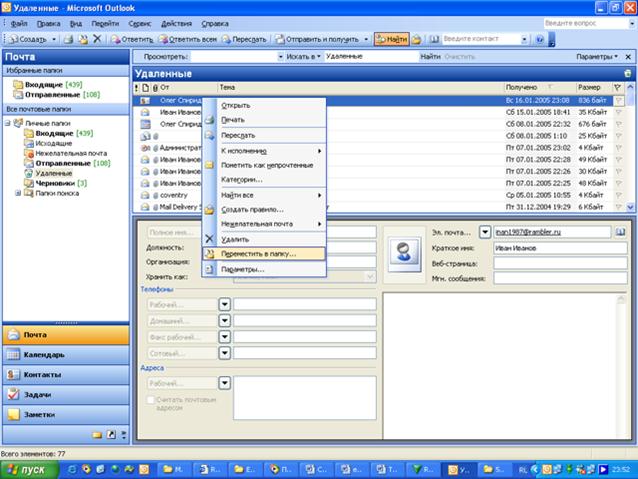Click Reply All (Ответить всем)
This screenshot has width=638, height=479.
(x=188, y=39)
